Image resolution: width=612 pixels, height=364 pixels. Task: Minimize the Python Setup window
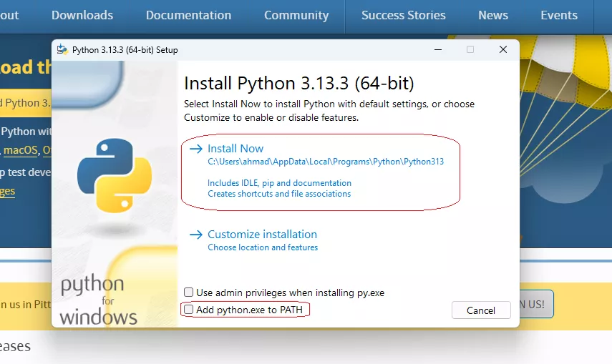(x=438, y=49)
